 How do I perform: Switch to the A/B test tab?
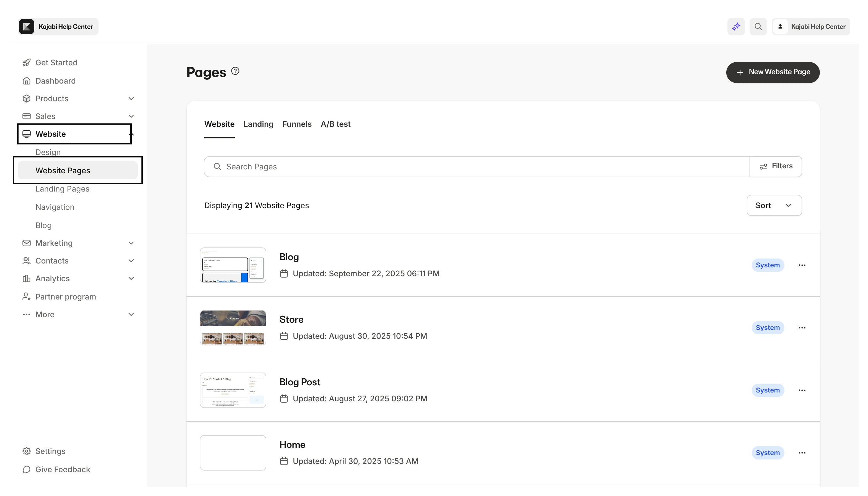(x=335, y=124)
